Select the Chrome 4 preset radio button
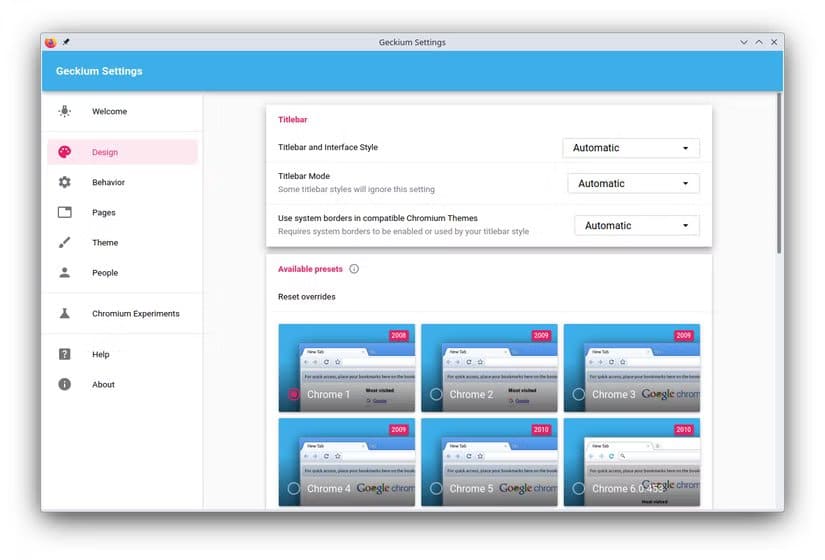Image resolution: width=825 pixels, height=560 pixels. 294,488
